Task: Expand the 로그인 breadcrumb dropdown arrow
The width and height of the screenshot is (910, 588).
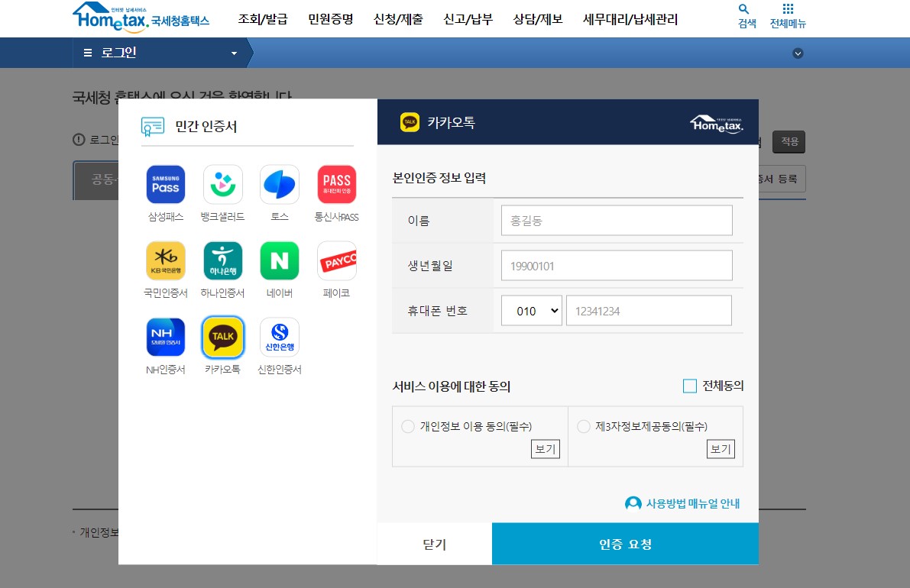Action: pos(234,53)
